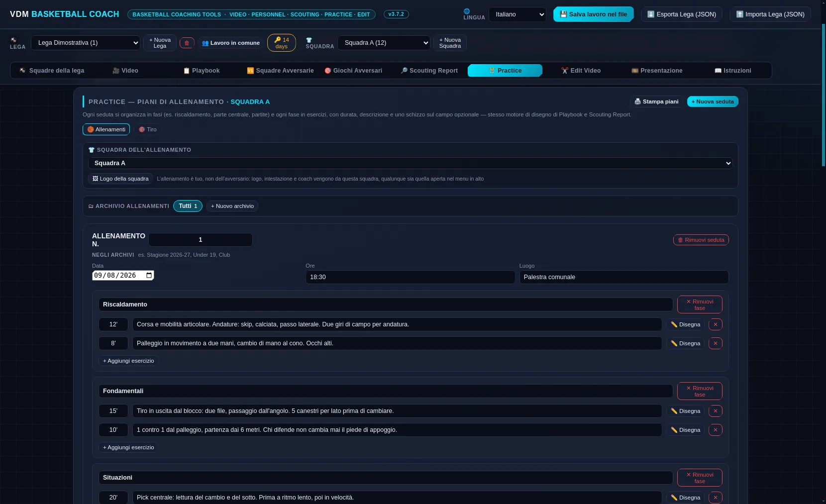Open the Playbook tab
826x504 pixels.
(x=202, y=71)
